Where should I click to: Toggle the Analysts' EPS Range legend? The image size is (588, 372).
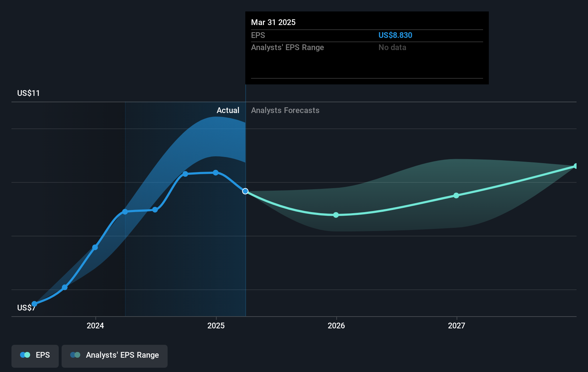tap(115, 356)
